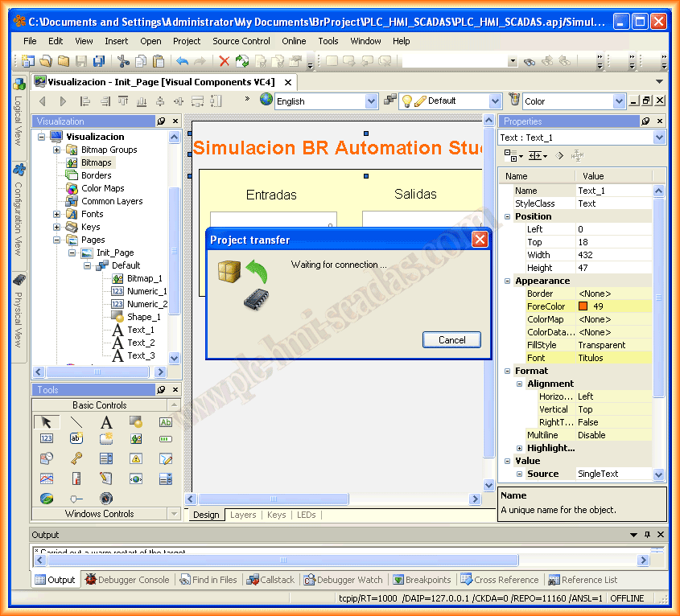Pin the Visualization panel with auto-hide icon
The width and height of the screenshot is (680, 616).
tap(160, 121)
